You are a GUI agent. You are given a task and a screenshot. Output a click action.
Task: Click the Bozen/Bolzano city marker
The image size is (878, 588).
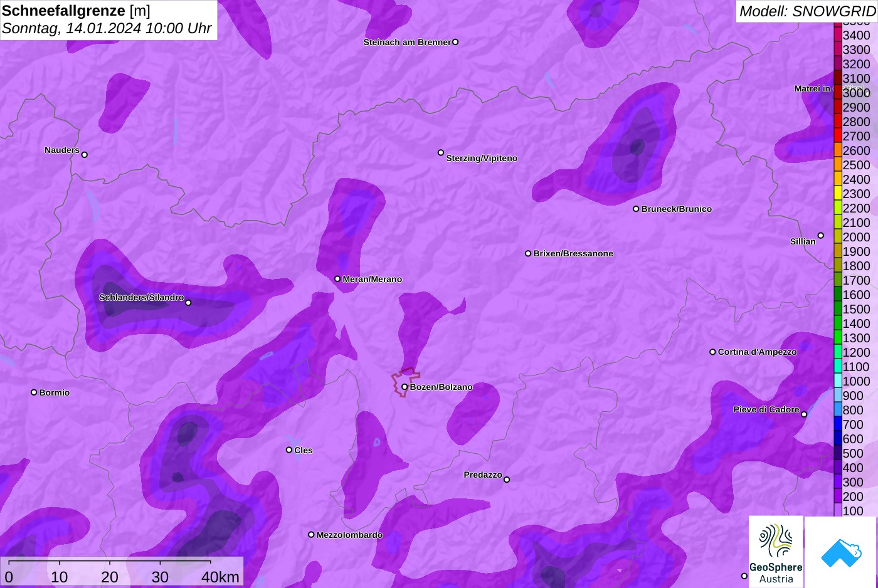[405, 387]
